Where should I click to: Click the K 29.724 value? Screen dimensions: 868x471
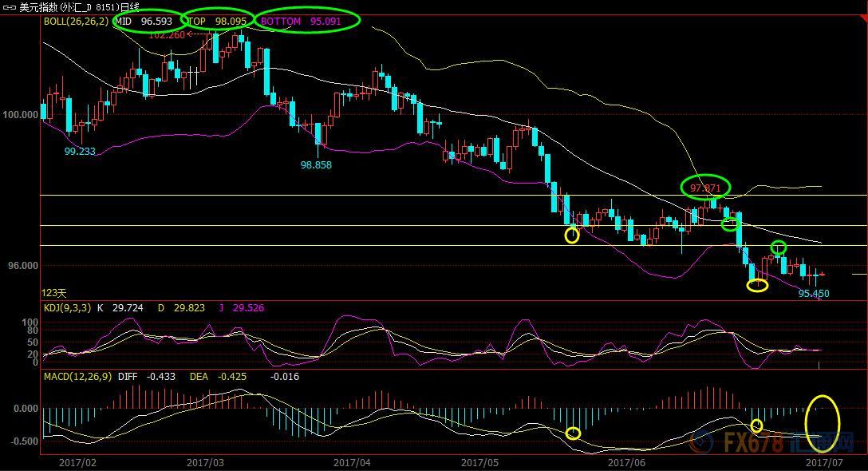120,307
